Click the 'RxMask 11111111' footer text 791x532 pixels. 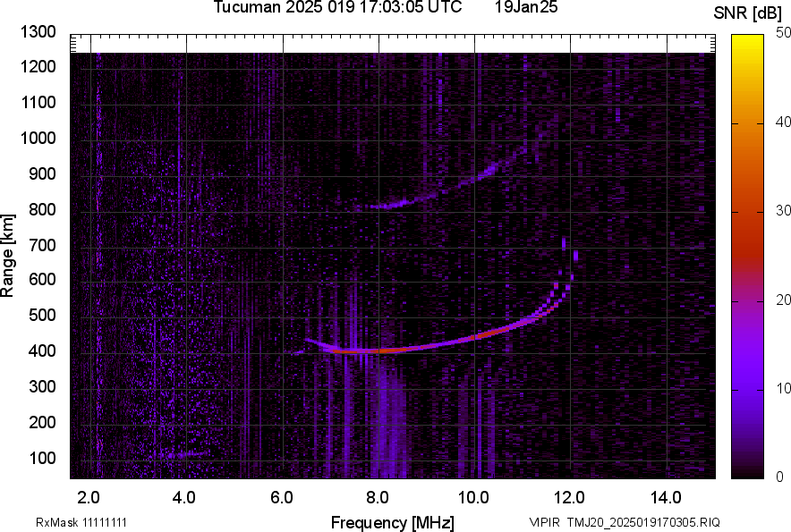tap(81, 522)
